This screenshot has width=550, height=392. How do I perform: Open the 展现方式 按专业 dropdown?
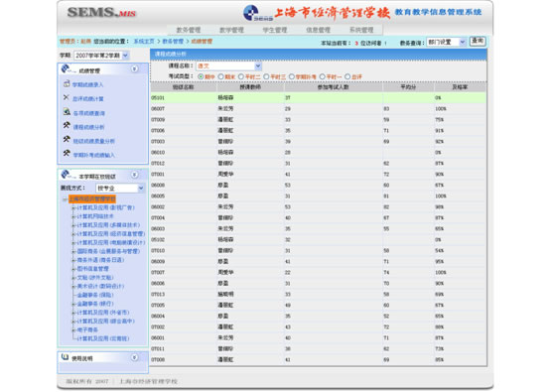point(120,188)
